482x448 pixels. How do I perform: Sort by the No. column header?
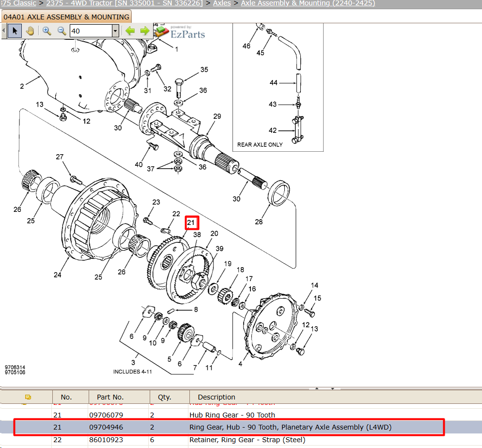click(66, 397)
